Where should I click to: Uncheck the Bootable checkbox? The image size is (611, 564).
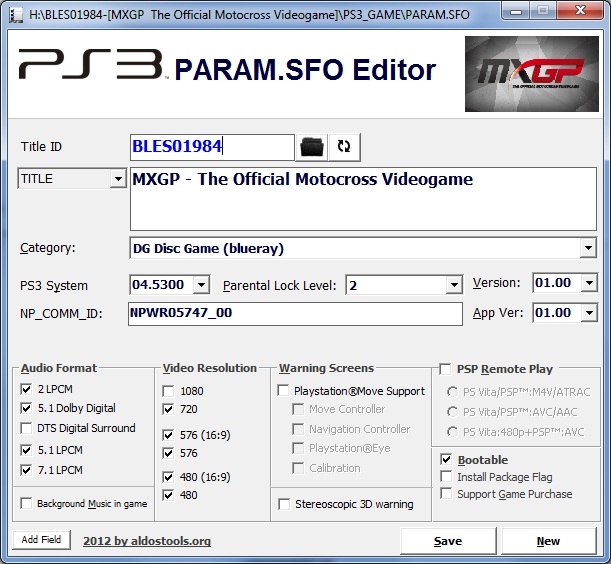pyautogui.click(x=446, y=460)
